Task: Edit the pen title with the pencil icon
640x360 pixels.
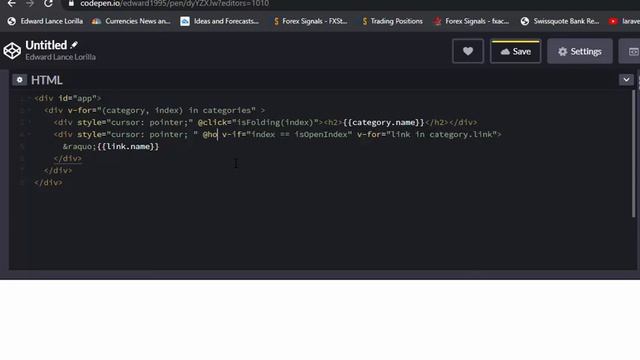Action: point(74,45)
